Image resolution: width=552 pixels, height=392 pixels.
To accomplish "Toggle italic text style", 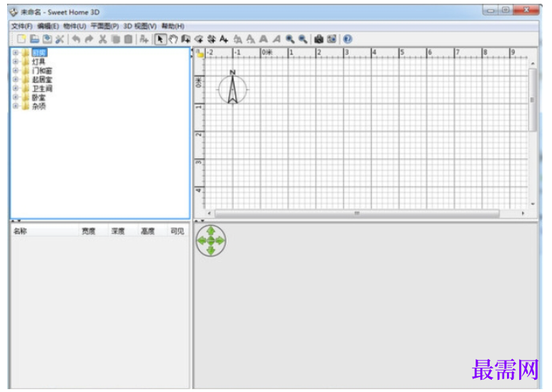I will [x=276, y=39].
